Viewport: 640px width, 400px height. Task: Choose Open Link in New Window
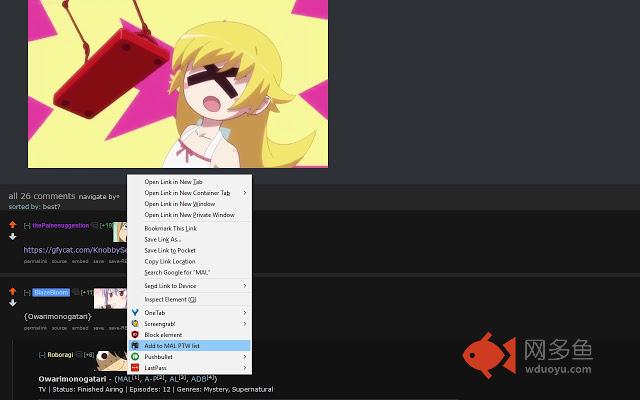tap(190, 204)
